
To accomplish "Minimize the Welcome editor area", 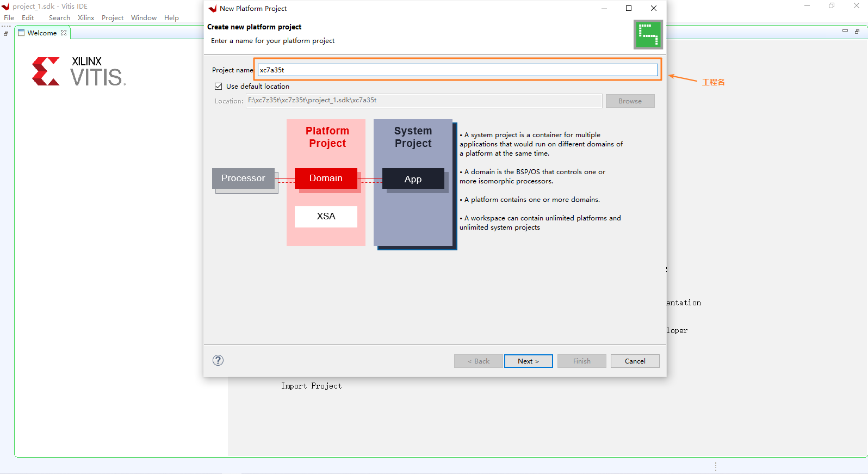I will click(x=845, y=31).
